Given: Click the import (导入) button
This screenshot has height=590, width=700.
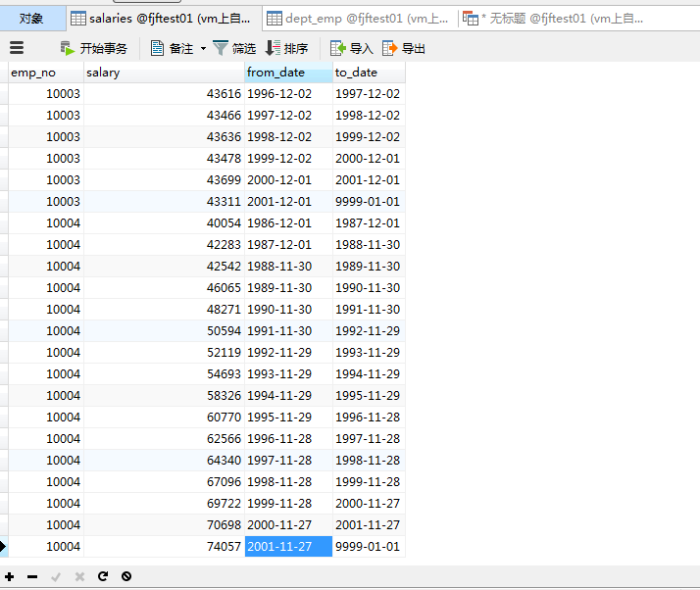Looking at the screenshot, I should [x=351, y=48].
